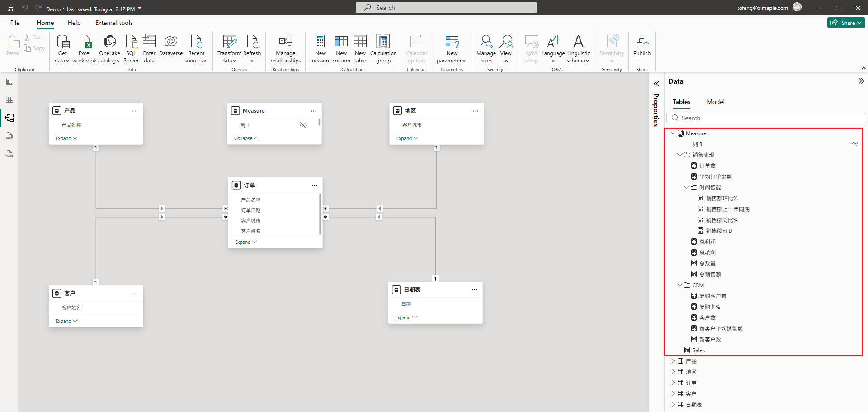Click the Enter data icon
Image resolution: width=868 pixels, height=412 pixels.
pyautogui.click(x=149, y=42)
